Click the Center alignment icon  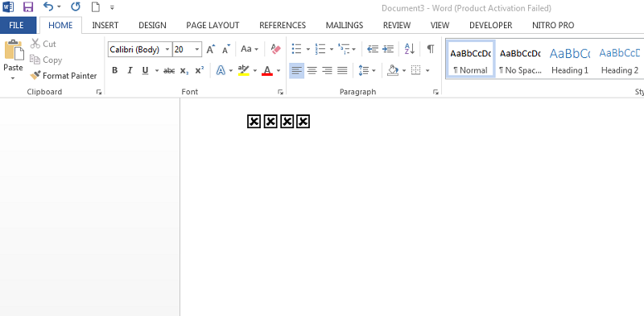[312, 70]
